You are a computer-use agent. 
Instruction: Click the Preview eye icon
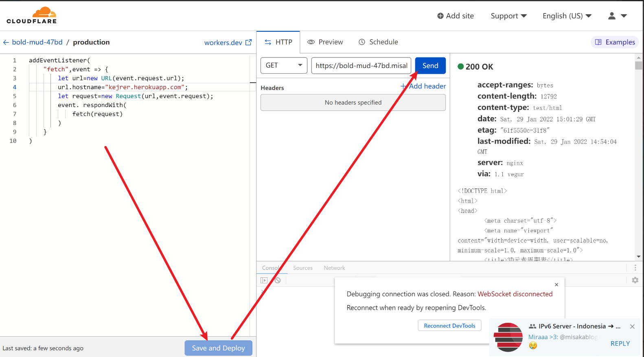pos(311,42)
